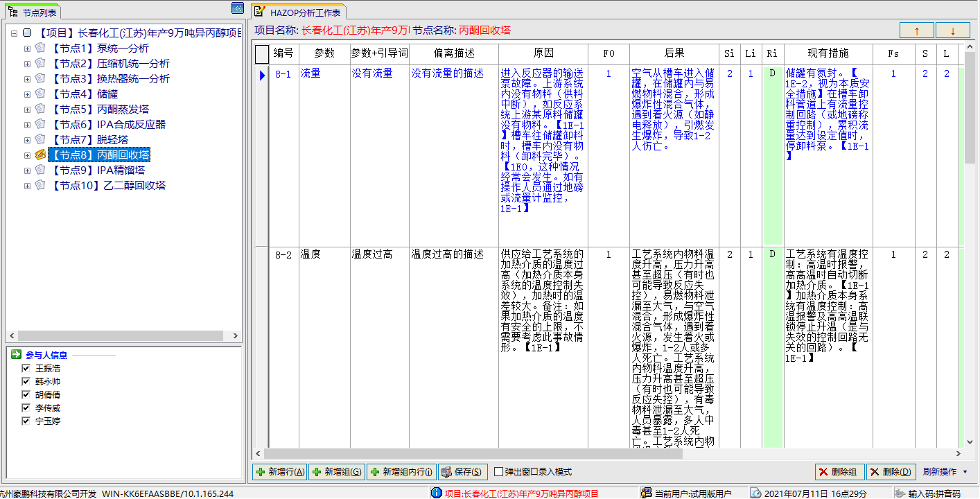Click the 新增行(A) button
980x499 pixels.
[x=280, y=472]
